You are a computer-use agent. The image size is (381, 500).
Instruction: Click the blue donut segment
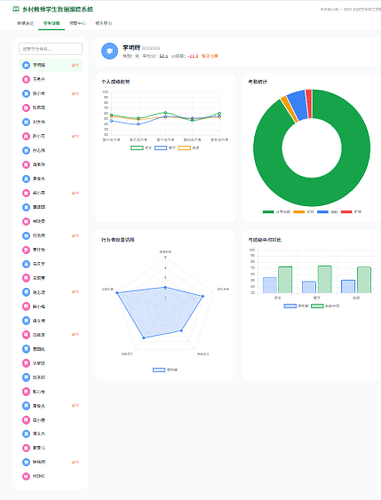(298, 106)
